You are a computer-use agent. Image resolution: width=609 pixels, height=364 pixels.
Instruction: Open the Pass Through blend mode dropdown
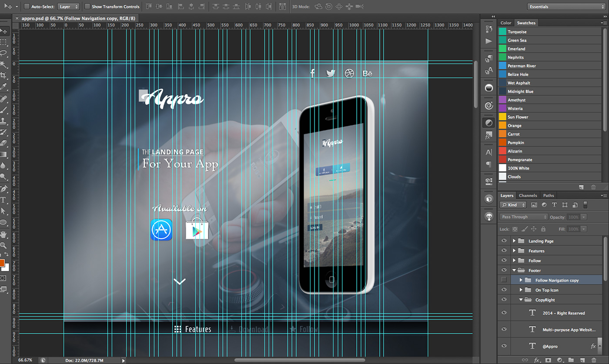point(524,217)
